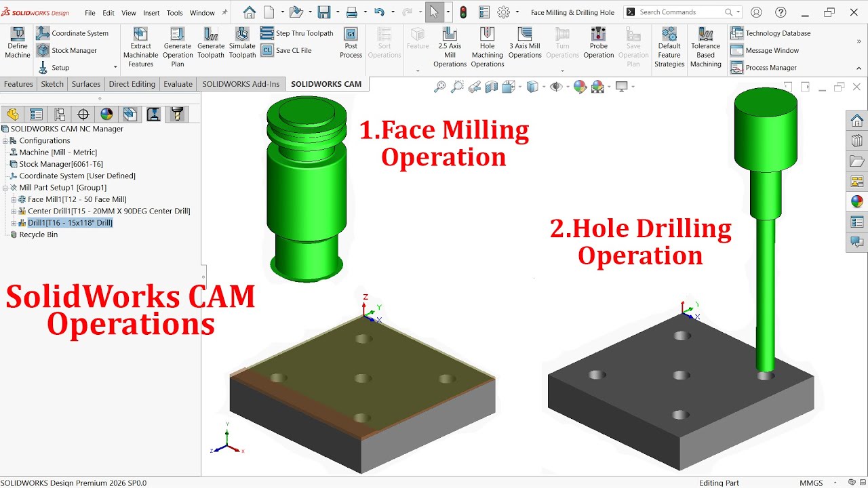Switch to DisplayManager color-ball tab
This screenshot has height=488, width=868.
pos(106,114)
